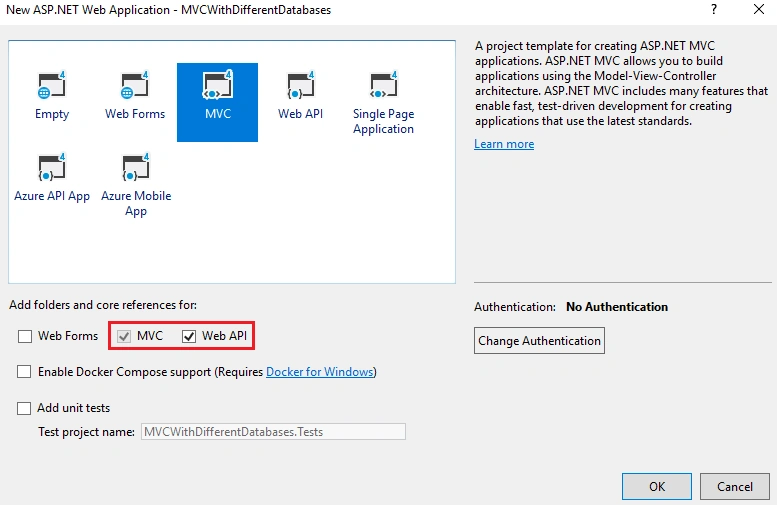Select the Azure Mobile App template icon

click(135, 167)
